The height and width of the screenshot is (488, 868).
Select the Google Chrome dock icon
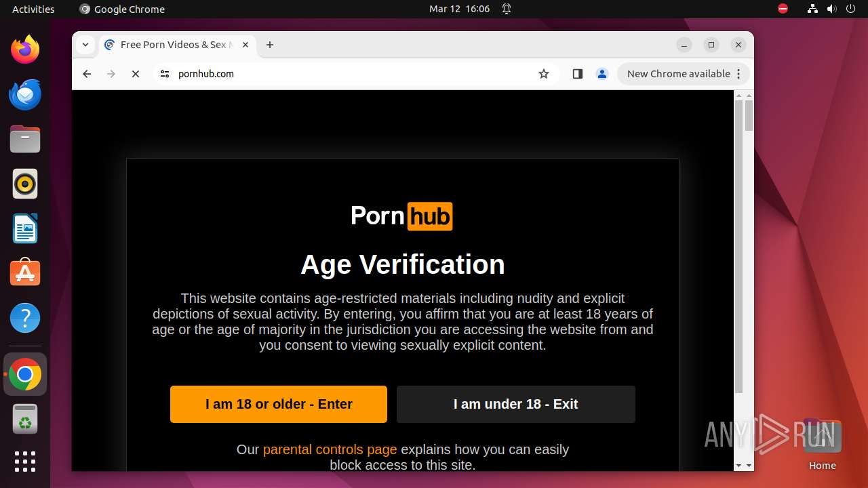click(25, 374)
